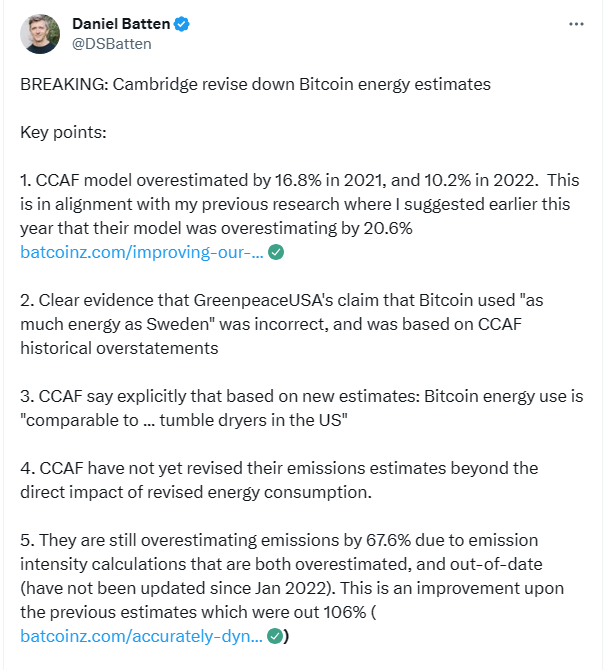
Task: Click green checkmark icon after batcoinz.com/accurately-dyn link
Action: tap(275, 636)
